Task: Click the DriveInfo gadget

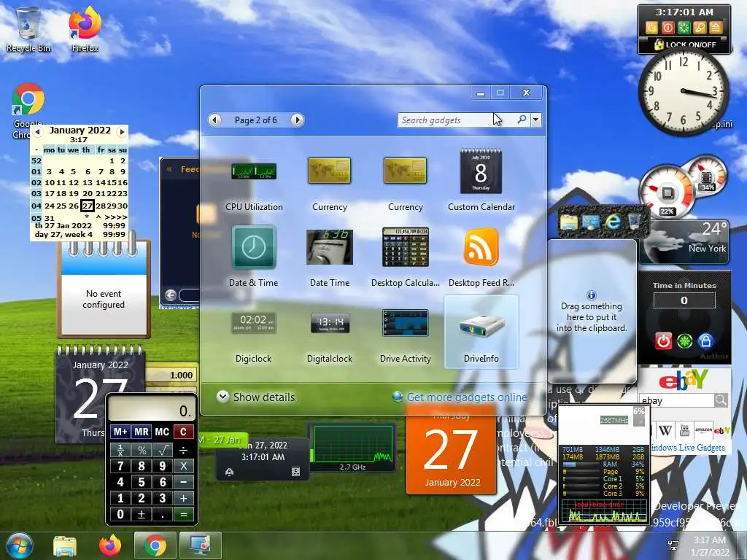Action: pyautogui.click(x=481, y=332)
